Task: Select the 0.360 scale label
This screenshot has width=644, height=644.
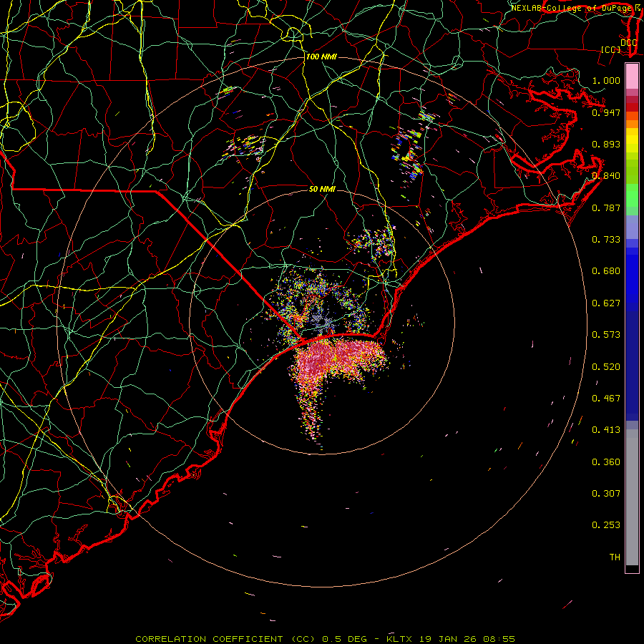Action: click(606, 462)
